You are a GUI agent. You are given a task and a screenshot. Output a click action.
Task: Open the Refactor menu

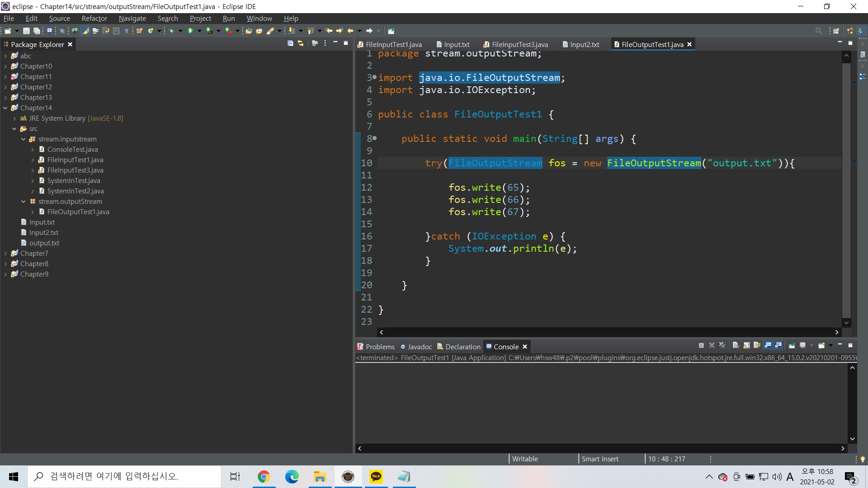click(94, 19)
